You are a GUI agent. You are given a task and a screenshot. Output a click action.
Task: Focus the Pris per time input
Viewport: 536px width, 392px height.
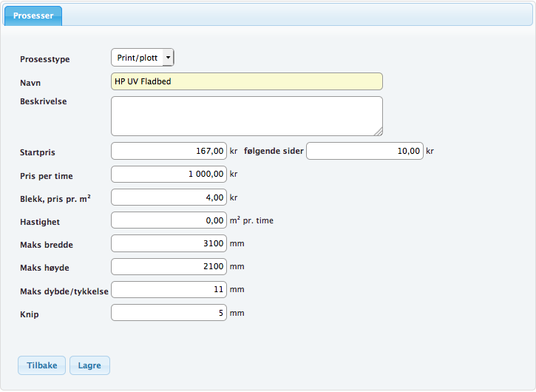pos(169,175)
